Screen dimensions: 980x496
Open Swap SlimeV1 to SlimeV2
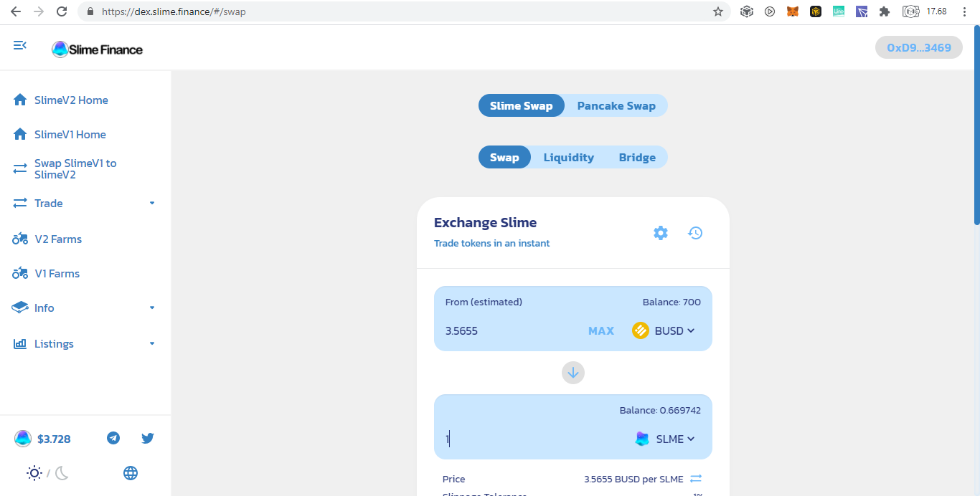[75, 169]
